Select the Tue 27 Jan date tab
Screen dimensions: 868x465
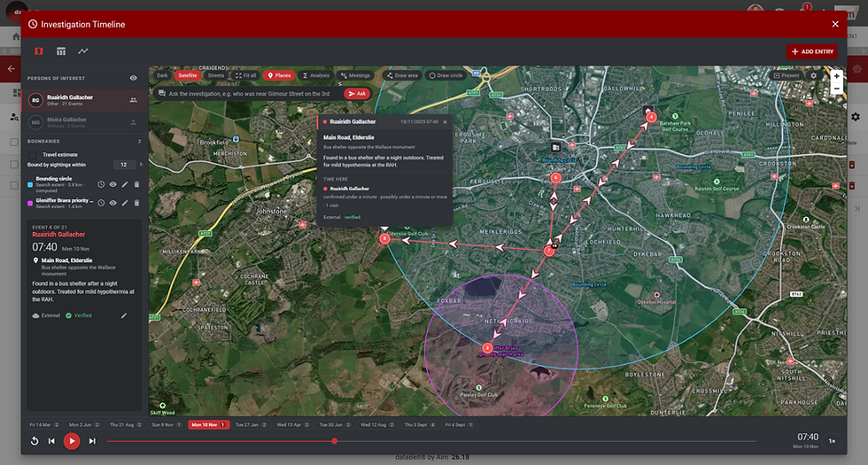tap(251, 425)
